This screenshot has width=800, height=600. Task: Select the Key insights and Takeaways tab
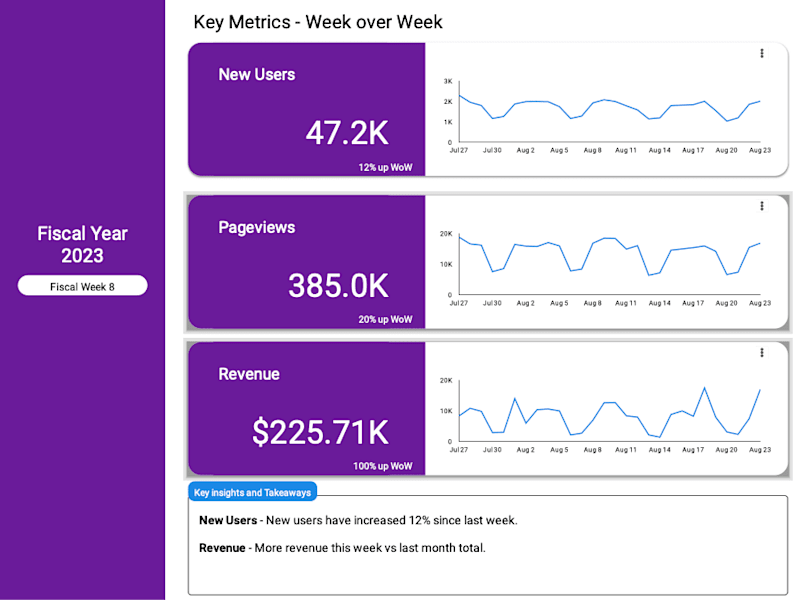click(x=253, y=492)
